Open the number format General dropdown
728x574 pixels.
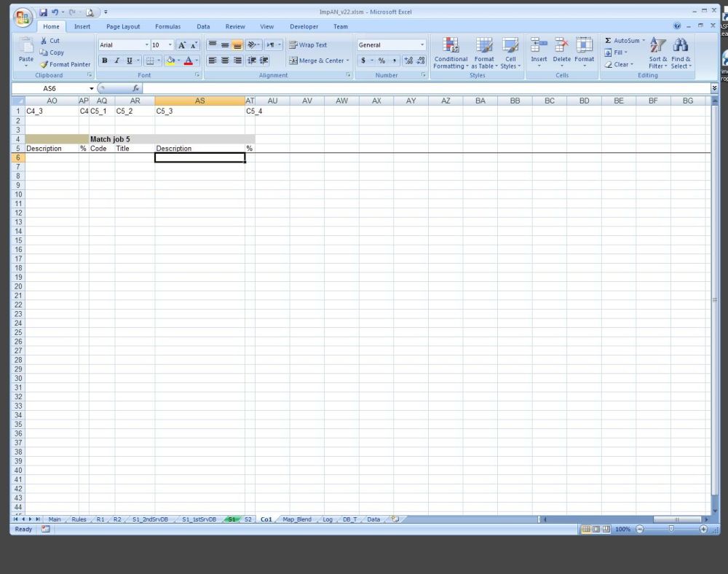pyautogui.click(x=422, y=45)
